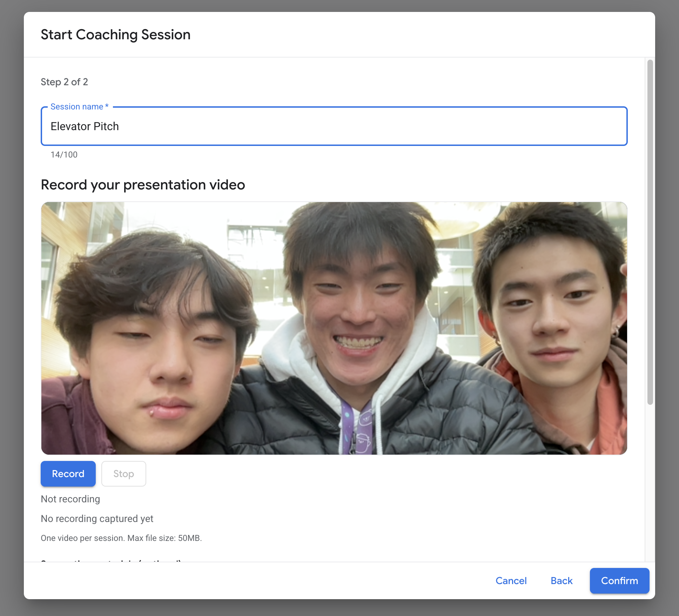Click the webcam video preview
The image size is (679, 616).
334,328
